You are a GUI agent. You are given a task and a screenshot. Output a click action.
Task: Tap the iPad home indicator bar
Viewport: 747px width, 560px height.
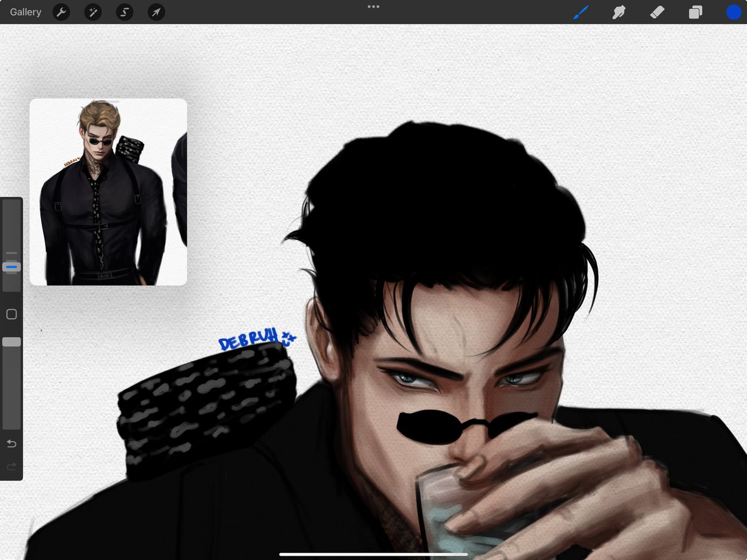coord(374,554)
